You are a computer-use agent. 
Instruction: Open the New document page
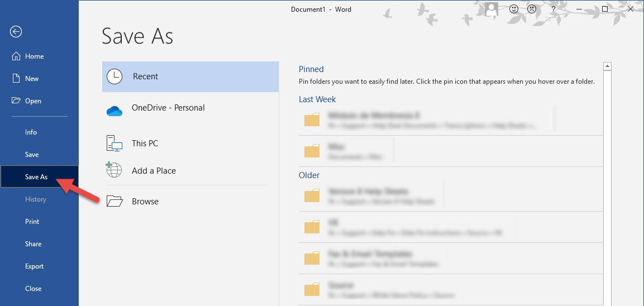click(x=32, y=79)
